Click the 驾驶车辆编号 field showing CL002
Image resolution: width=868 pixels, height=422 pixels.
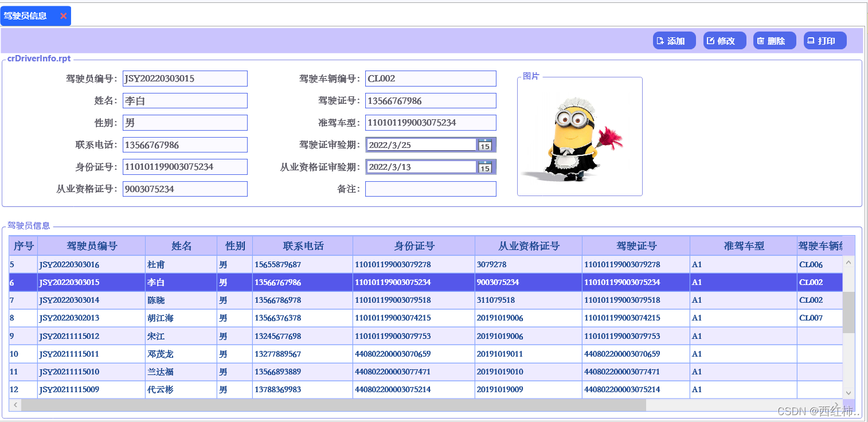[x=431, y=79]
